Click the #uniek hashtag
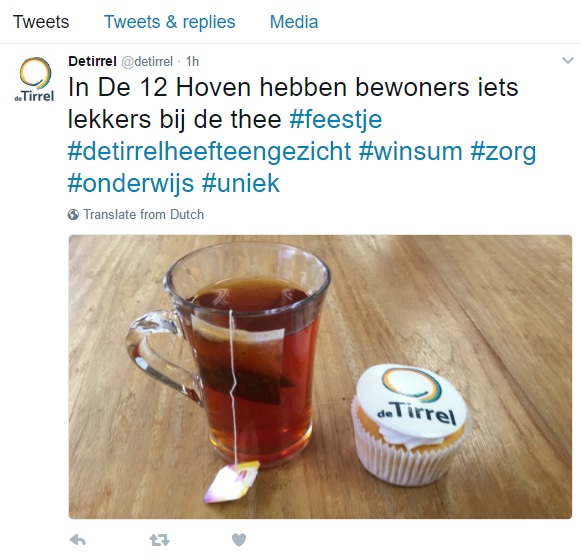Image resolution: width=581 pixels, height=560 pixels. click(x=241, y=183)
